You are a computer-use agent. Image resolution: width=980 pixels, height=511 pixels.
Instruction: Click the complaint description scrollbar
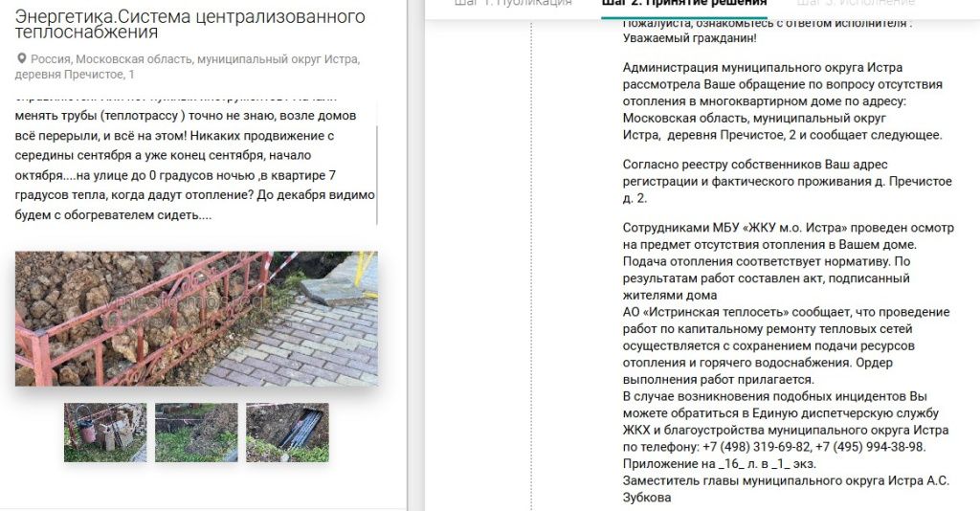(x=377, y=175)
